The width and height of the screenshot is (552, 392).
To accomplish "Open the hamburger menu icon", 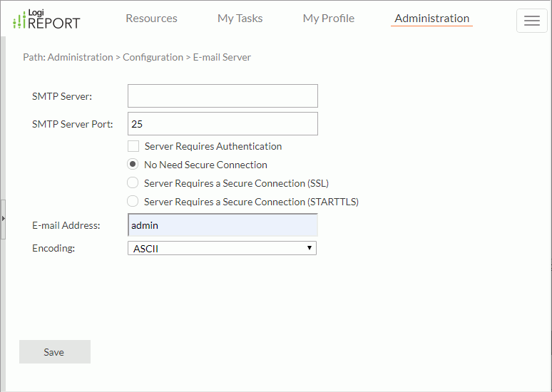I will coord(531,21).
